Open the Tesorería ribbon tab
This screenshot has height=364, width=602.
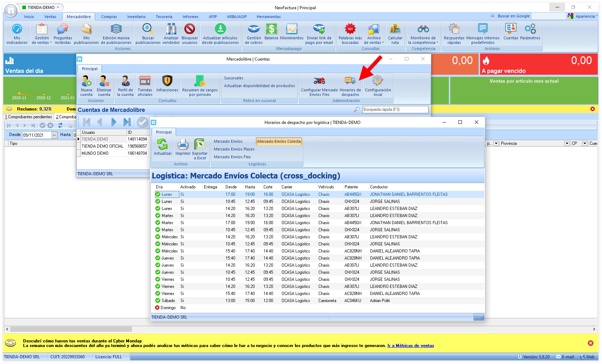tap(164, 17)
